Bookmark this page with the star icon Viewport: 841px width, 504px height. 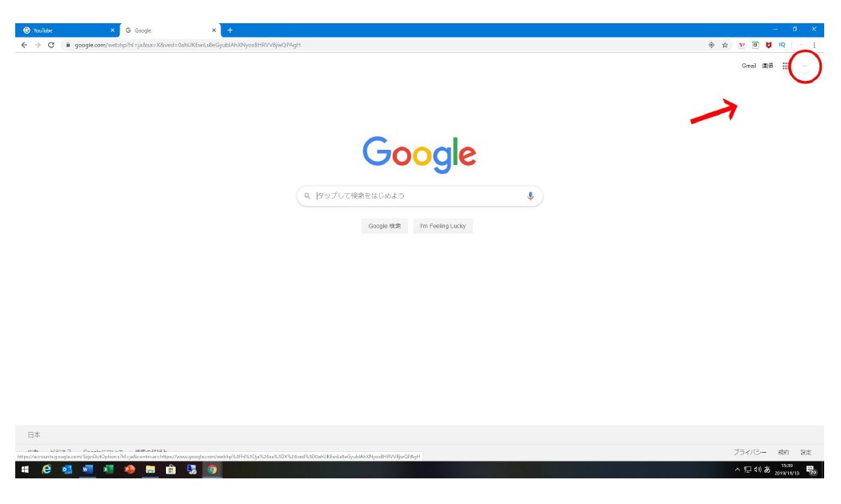tap(725, 45)
